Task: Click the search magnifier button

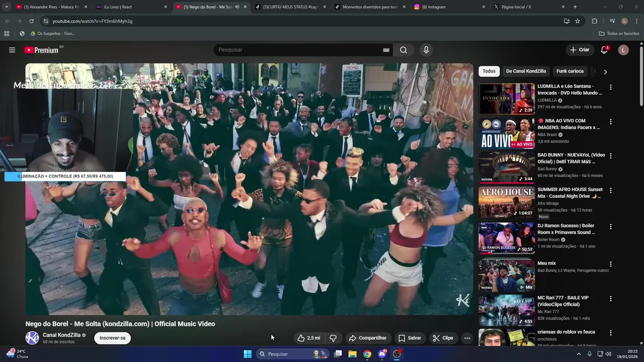Action: (404, 50)
